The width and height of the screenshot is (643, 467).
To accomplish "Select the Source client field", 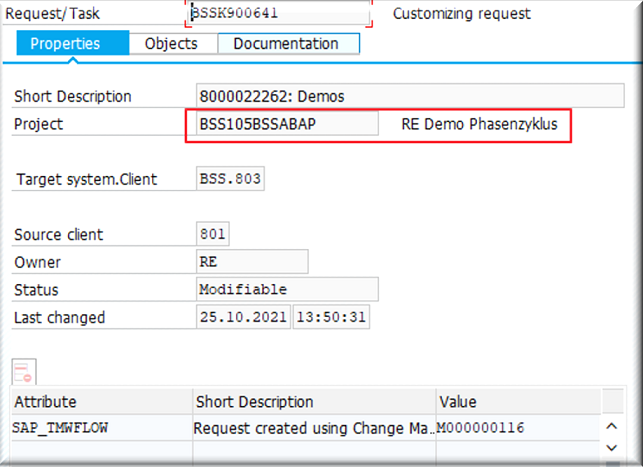I will 214,235.
